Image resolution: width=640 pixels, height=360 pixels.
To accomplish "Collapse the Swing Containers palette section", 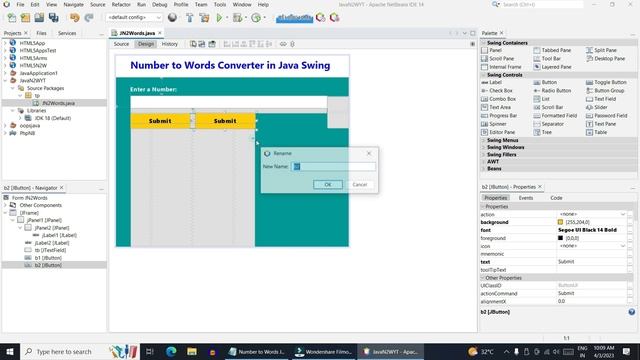I will click(484, 43).
